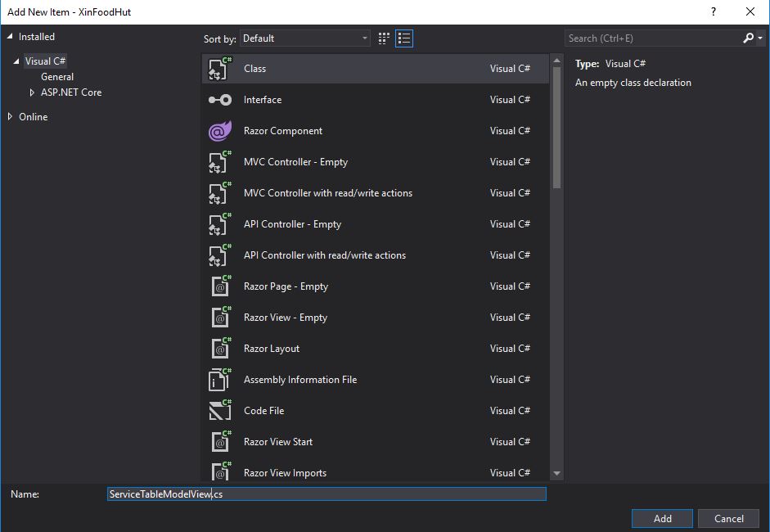Select the "Razor Layout" label
The width and height of the screenshot is (770, 532).
pos(272,349)
